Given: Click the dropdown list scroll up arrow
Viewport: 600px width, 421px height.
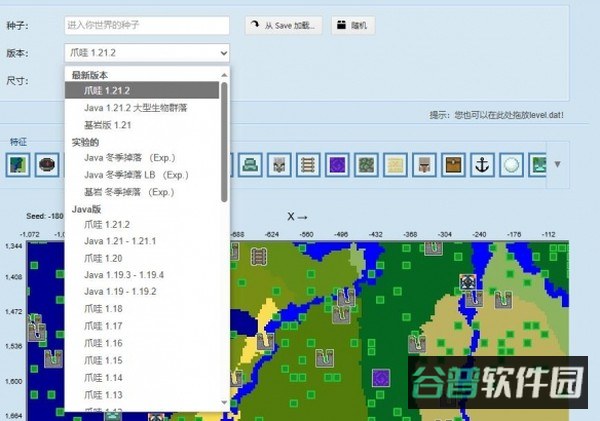Looking at the screenshot, I should coord(224,75).
